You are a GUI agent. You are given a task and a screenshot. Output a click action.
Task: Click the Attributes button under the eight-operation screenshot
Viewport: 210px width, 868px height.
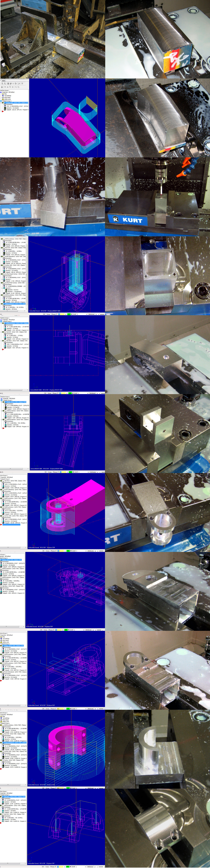coord(92,314)
